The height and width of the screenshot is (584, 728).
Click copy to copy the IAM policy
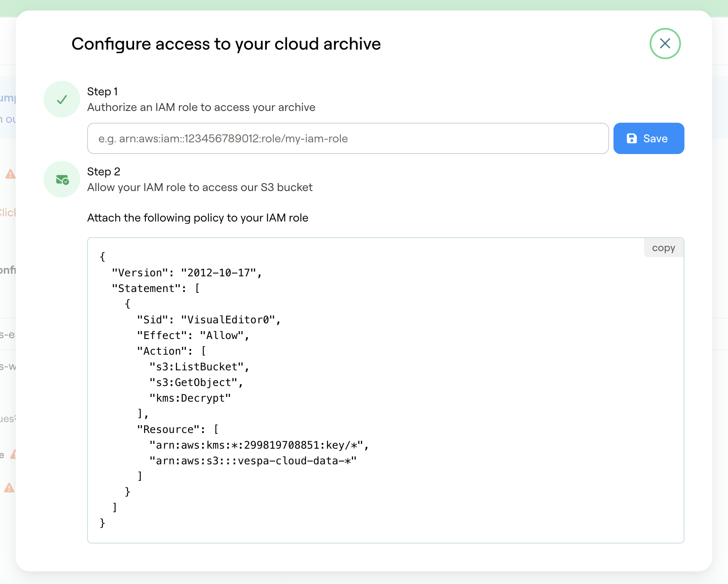663,248
